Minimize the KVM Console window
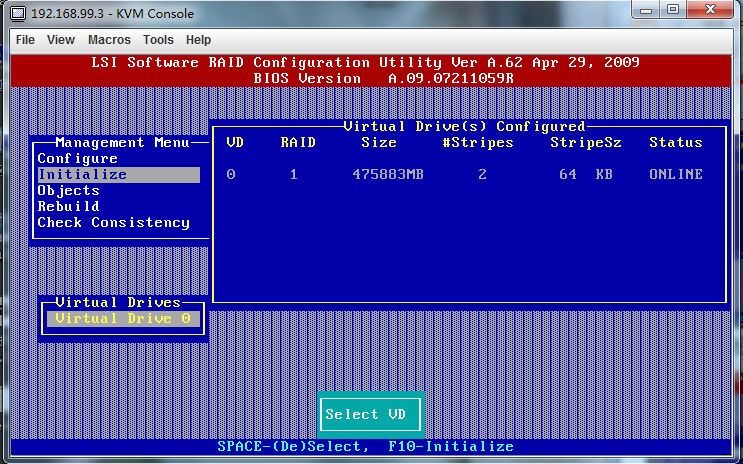Screen dimensions: 743x464 (x=645, y=9)
